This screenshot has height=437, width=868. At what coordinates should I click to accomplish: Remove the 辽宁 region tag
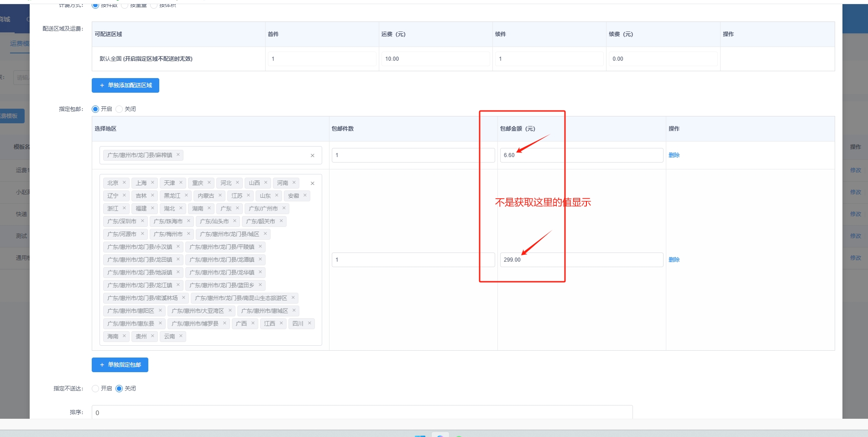[x=124, y=195]
